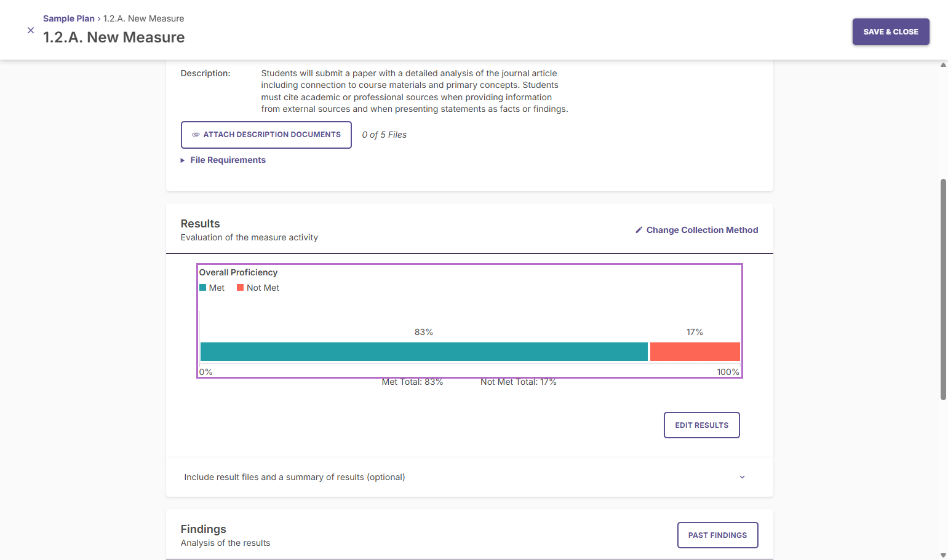The width and height of the screenshot is (948, 560).
Task: Click 'Analysis of the results' subtitle
Action: [x=226, y=543]
